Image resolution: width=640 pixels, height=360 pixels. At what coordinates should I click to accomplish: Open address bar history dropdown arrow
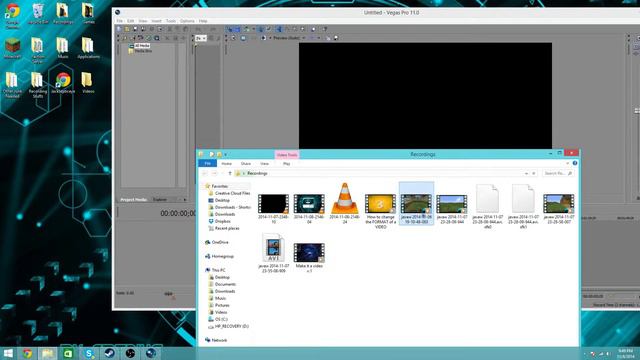click(x=526, y=173)
